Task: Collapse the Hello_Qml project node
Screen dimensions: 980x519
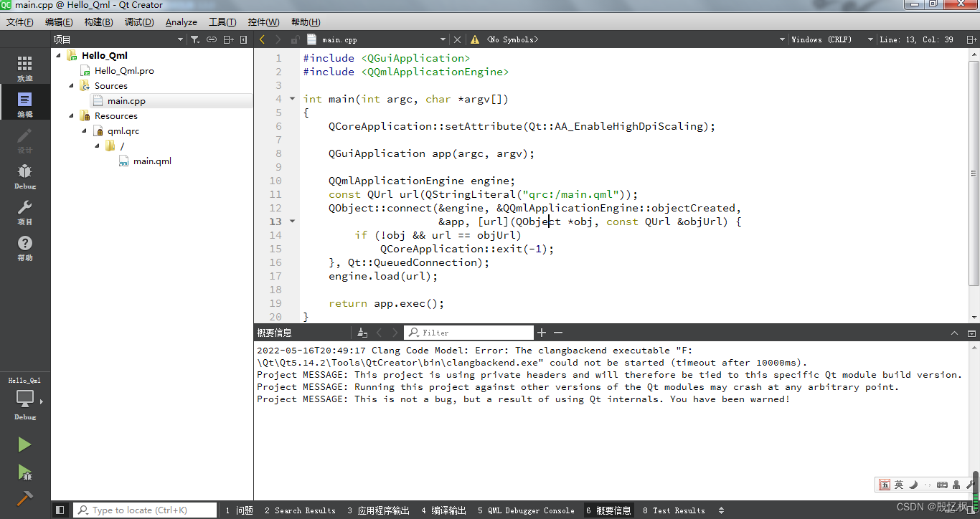Action: coord(59,55)
